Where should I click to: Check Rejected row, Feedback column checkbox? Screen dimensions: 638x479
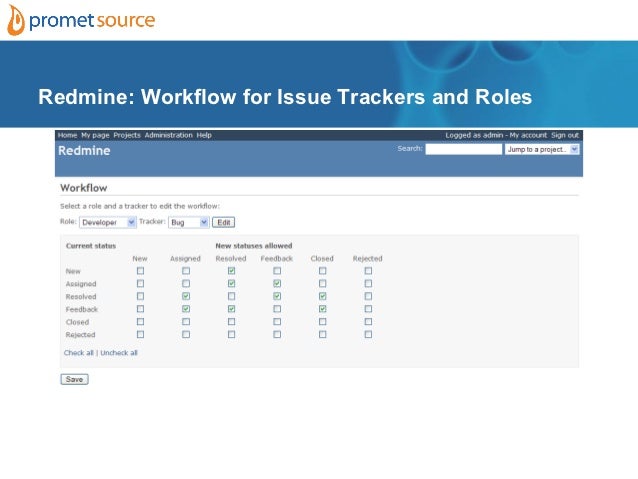(x=277, y=334)
